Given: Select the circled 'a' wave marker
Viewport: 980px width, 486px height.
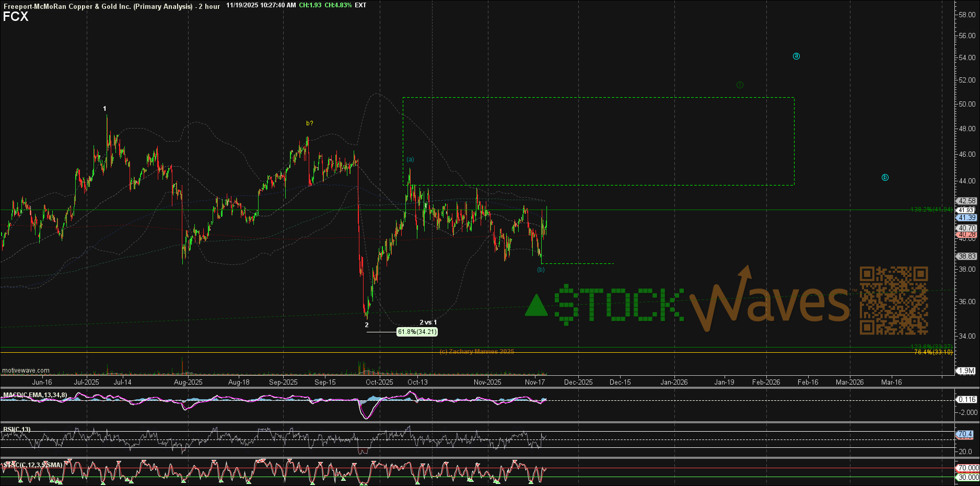Looking at the screenshot, I should (x=796, y=56).
